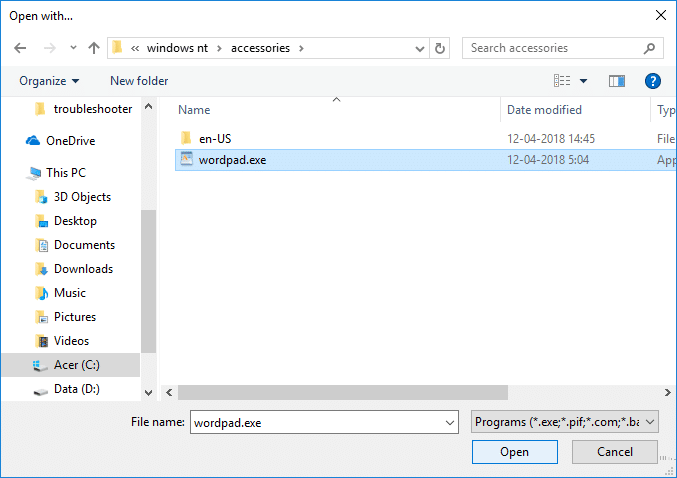Click the change view layout icon
Image resolution: width=677 pixels, height=478 pixels.
pyautogui.click(x=563, y=81)
